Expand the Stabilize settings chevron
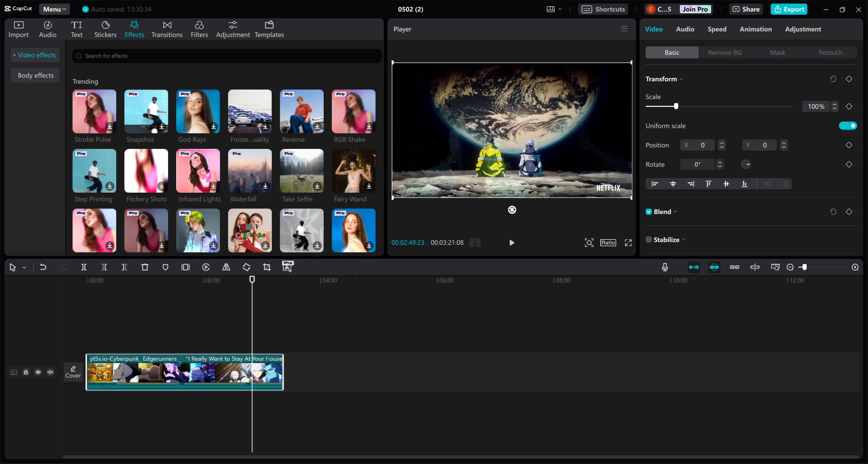Screen dimensions: 868x464 pos(684,240)
